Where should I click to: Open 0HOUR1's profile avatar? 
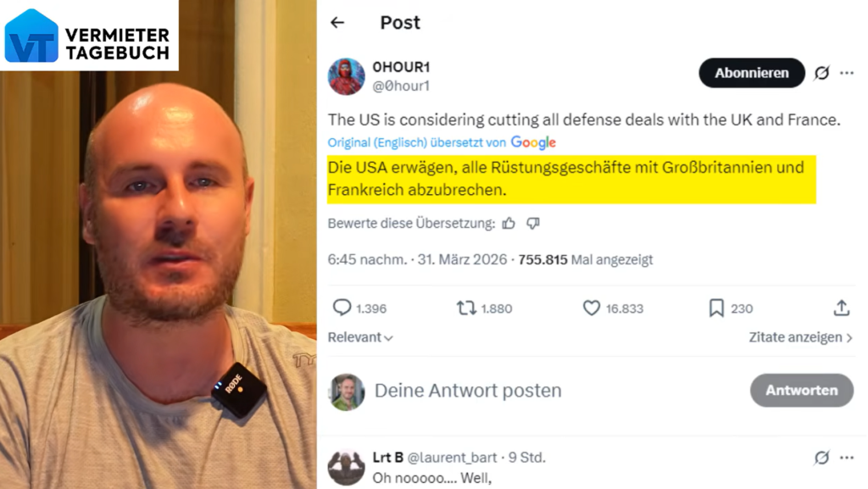[346, 76]
